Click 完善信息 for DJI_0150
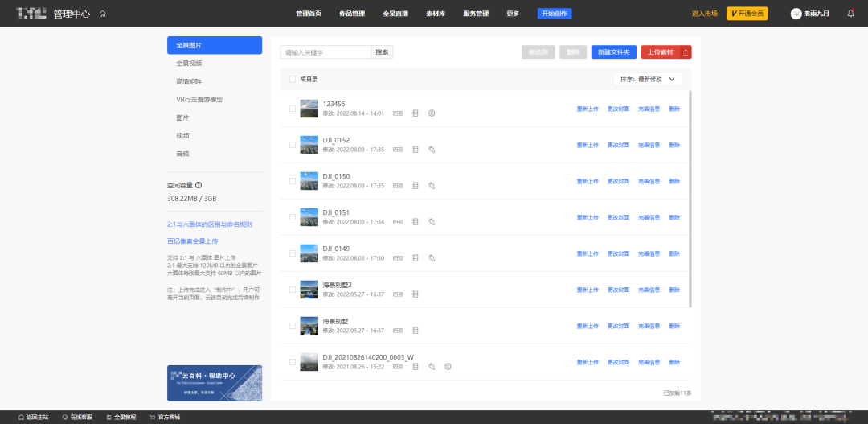The image size is (868, 424). tap(649, 181)
